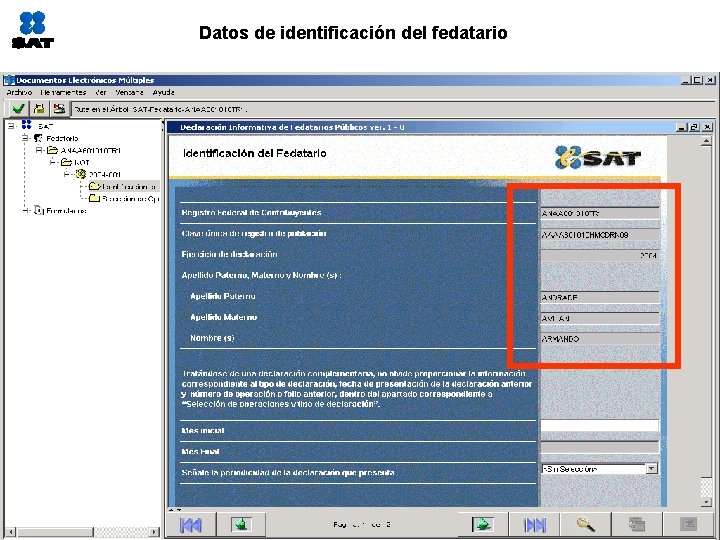720x540 pixels.
Task: Collapse the NOT folder tree node
Action: coord(53,162)
